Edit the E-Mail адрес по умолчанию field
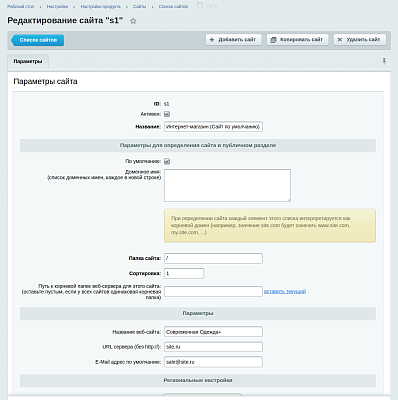 pos(213,362)
